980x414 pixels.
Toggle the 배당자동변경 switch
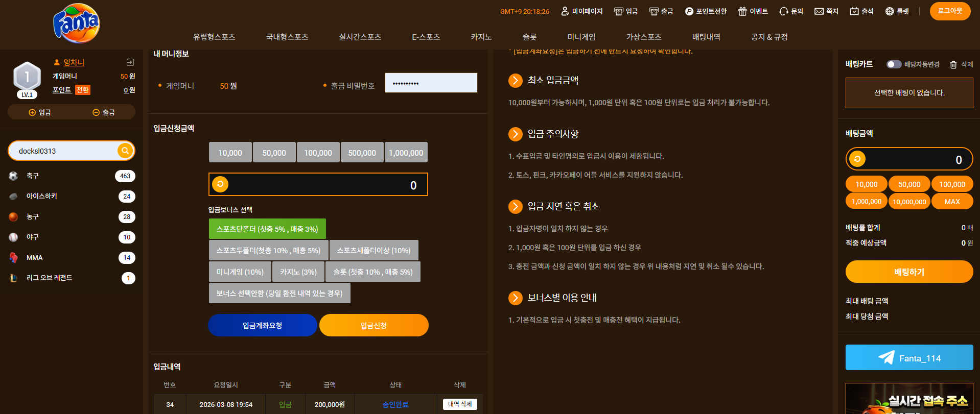point(894,64)
